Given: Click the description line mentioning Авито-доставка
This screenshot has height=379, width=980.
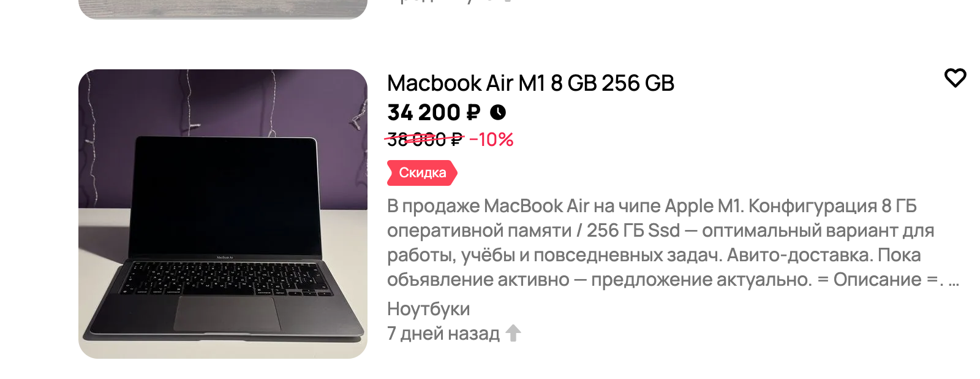Looking at the screenshot, I should pyautogui.click(x=654, y=255).
